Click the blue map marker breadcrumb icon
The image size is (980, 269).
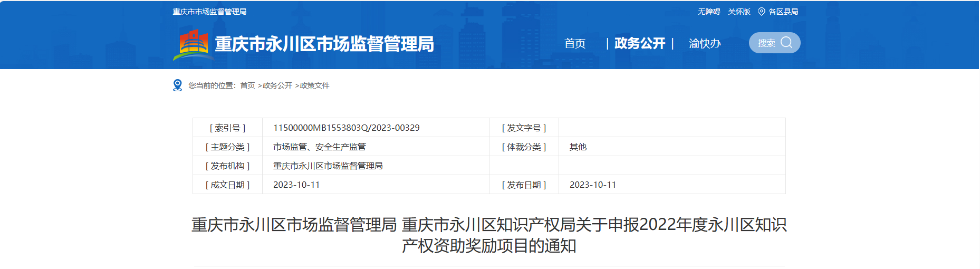coord(178,85)
